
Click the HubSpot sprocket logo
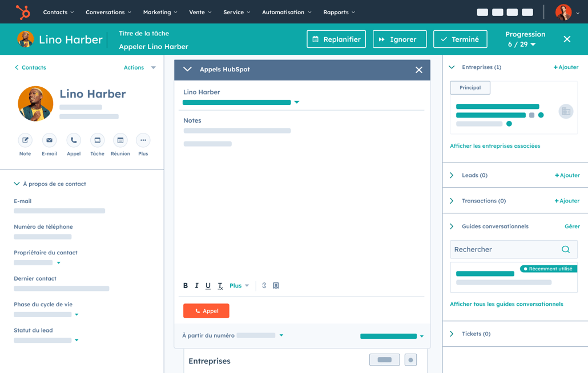[23, 12]
